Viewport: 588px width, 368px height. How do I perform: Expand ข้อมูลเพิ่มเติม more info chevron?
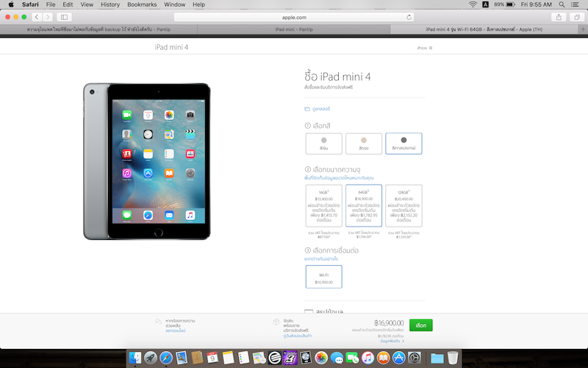[392, 341]
